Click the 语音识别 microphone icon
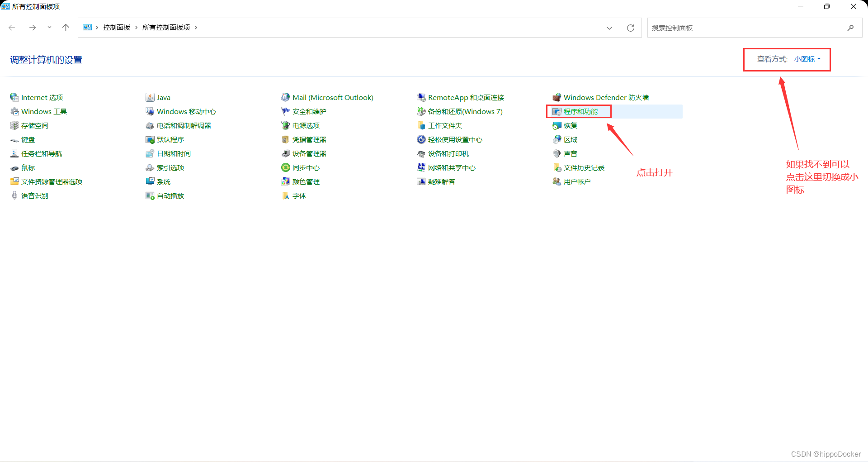 [14, 195]
